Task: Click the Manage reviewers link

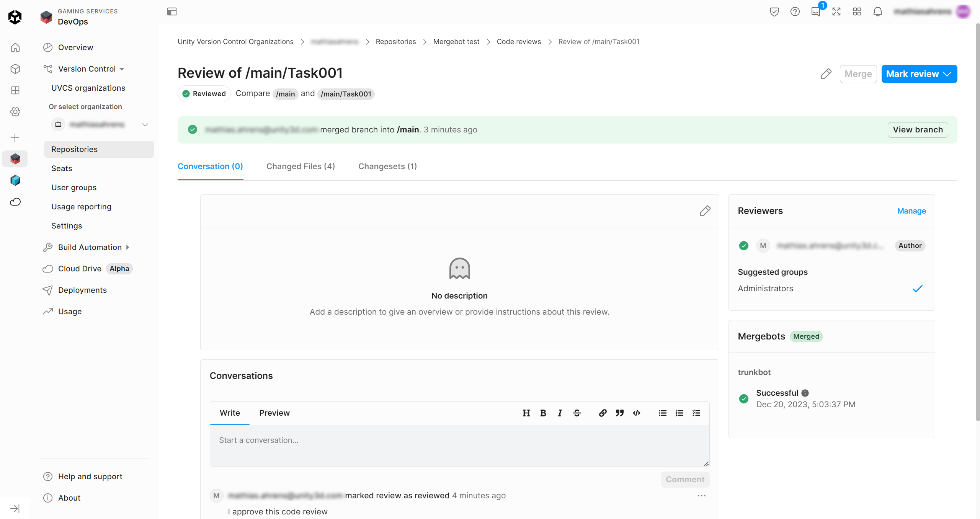Action: click(x=911, y=211)
